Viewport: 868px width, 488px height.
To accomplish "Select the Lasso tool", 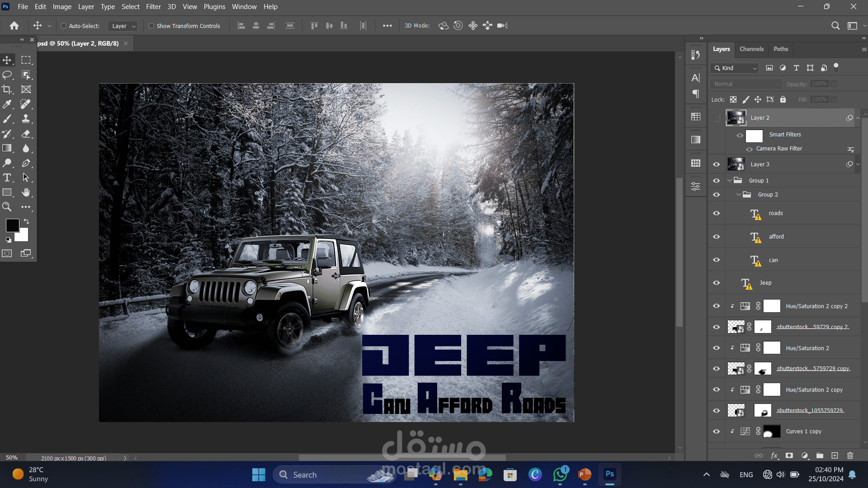I will click(7, 75).
